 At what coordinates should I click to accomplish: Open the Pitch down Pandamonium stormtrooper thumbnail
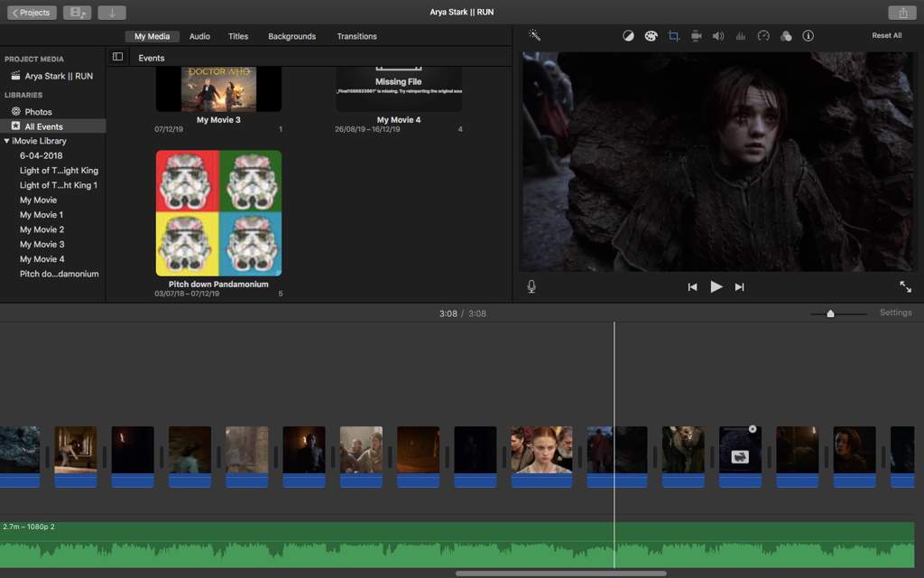pos(218,213)
